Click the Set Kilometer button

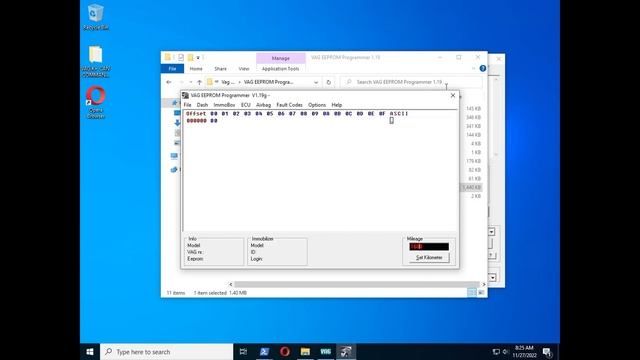[429, 258]
